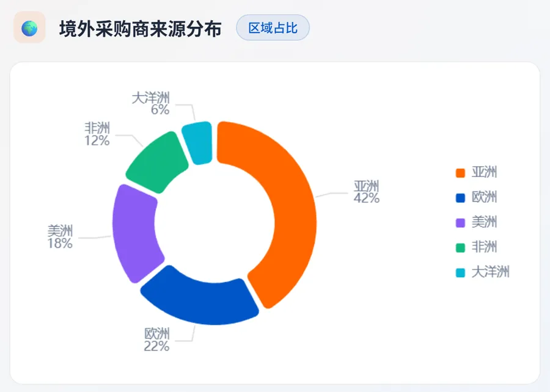Toggle 欧洲 legend item
The image size is (550, 392).
(484, 197)
